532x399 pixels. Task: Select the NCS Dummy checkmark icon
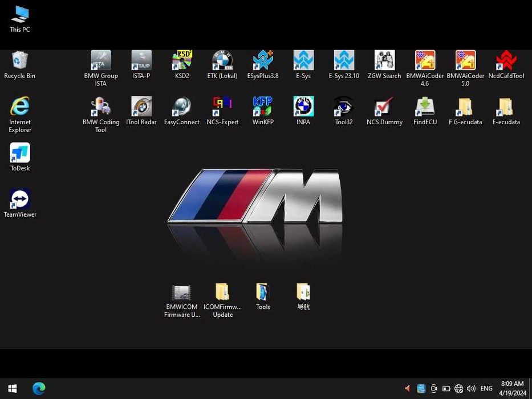click(384, 107)
